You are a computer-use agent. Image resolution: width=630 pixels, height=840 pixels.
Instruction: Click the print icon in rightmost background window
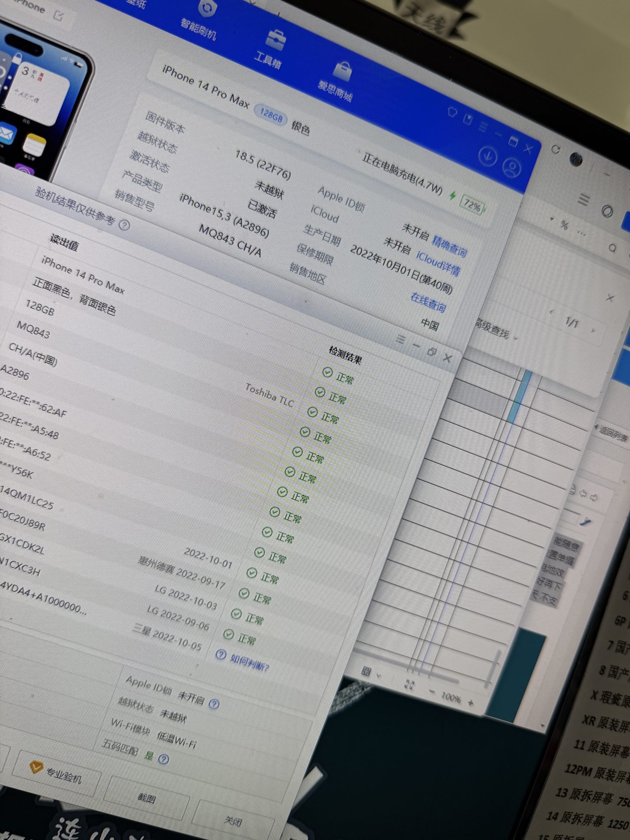[x=573, y=490]
